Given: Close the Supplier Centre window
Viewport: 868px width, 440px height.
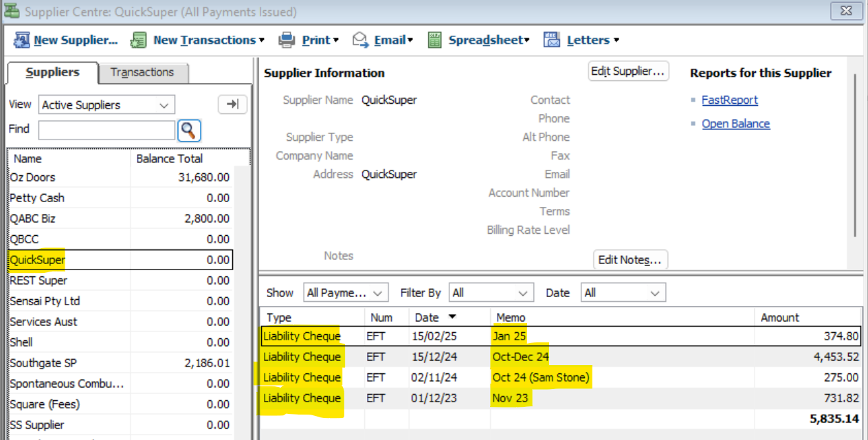Looking at the screenshot, I should point(847,11).
